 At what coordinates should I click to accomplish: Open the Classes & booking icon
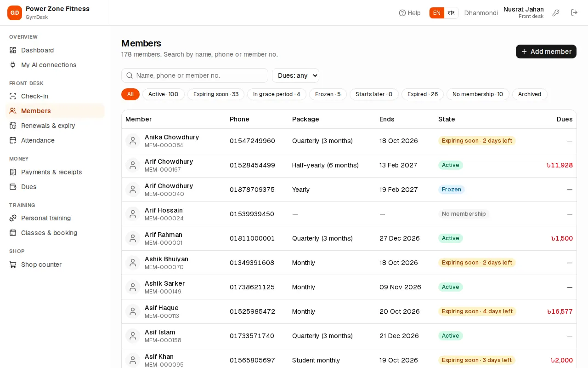13,233
